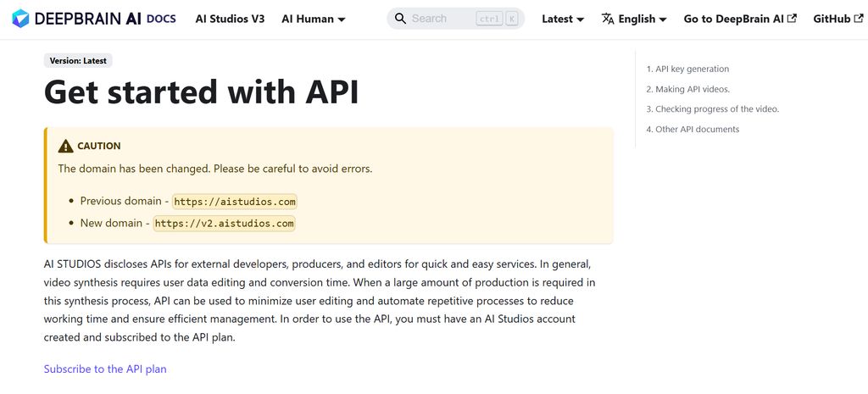
Task: Click the ctrl K shortcut badge
Action: click(499, 19)
